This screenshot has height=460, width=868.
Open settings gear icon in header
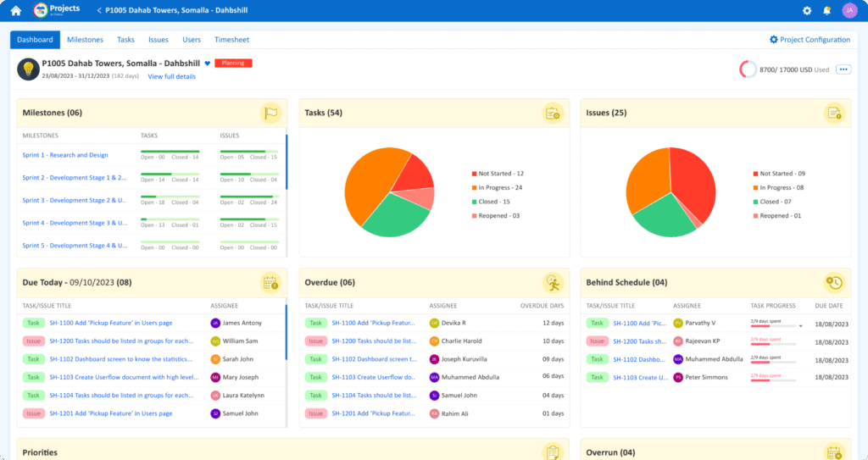[x=807, y=10]
